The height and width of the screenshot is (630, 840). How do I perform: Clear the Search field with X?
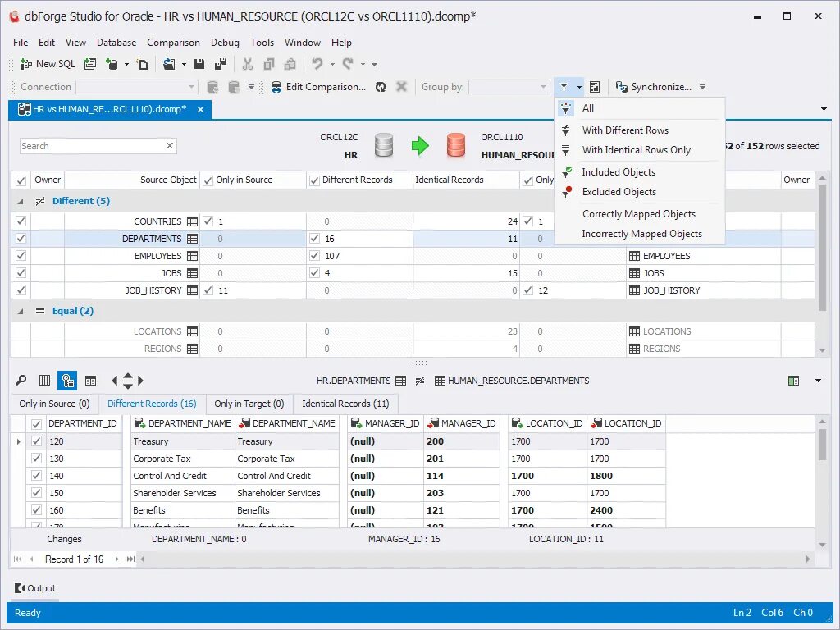170,146
